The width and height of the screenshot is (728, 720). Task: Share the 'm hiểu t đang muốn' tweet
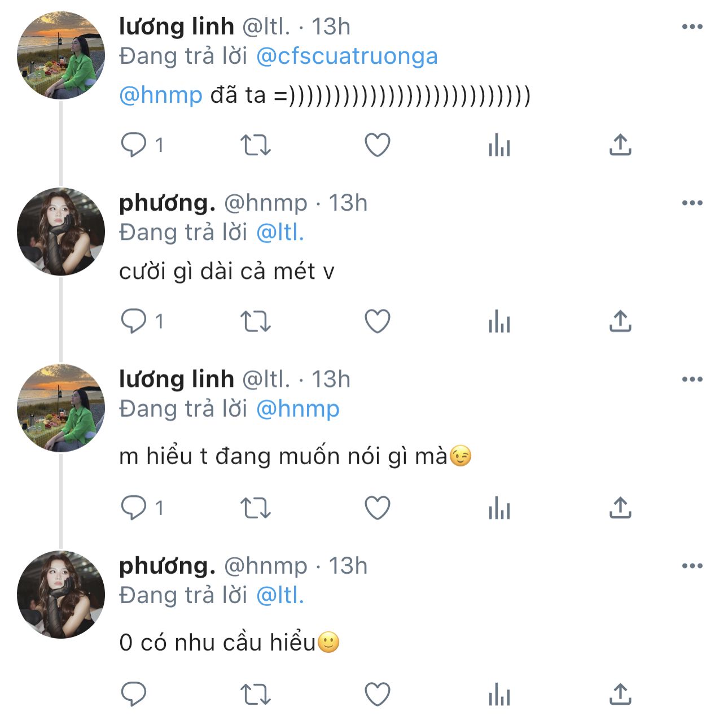620,508
